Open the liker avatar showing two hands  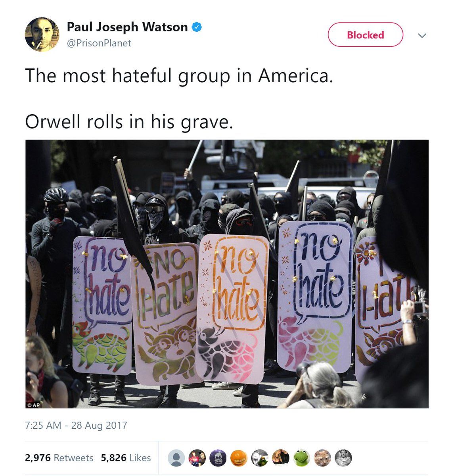click(281, 458)
